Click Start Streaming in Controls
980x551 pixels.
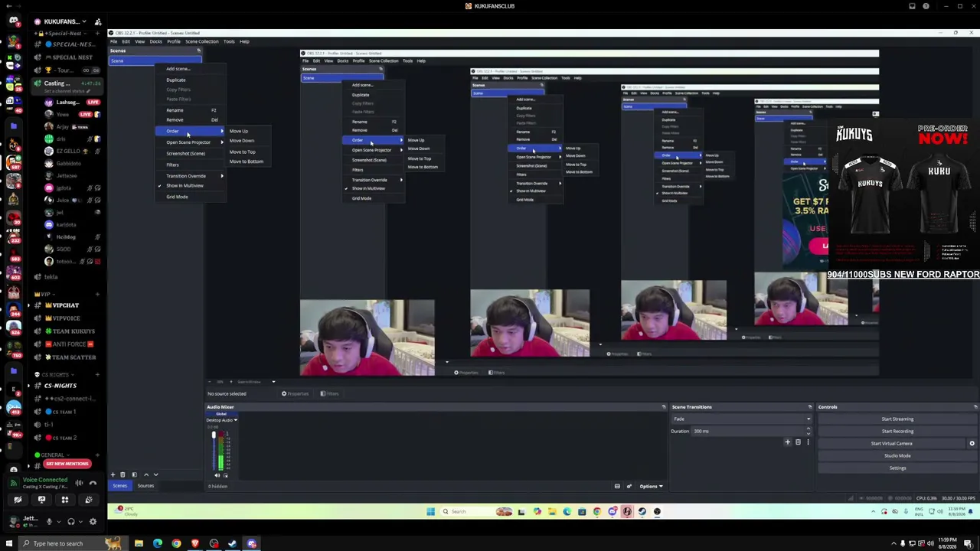tap(897, 419)
